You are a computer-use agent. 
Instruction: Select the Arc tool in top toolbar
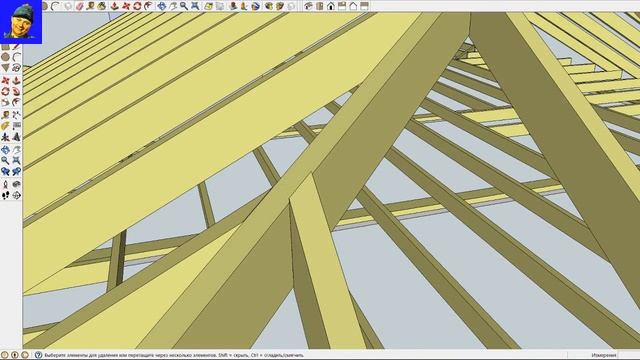56,6
